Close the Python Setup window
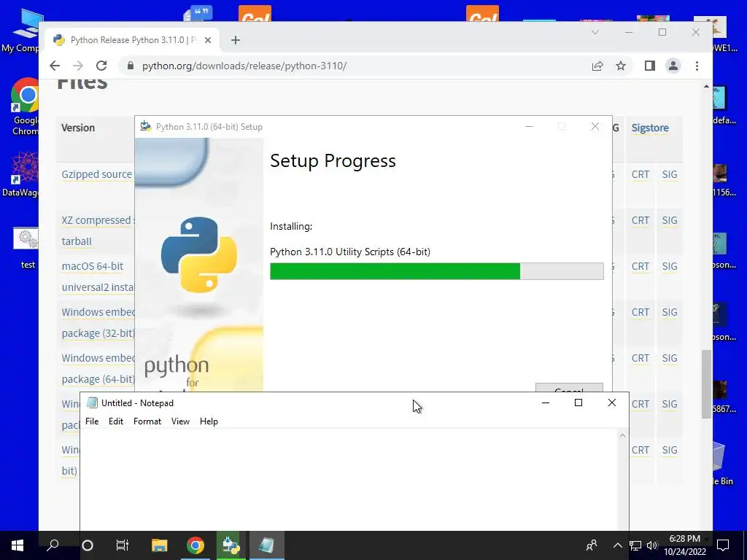The width and height of the screenshot is (747, 560). coord(595,127)
